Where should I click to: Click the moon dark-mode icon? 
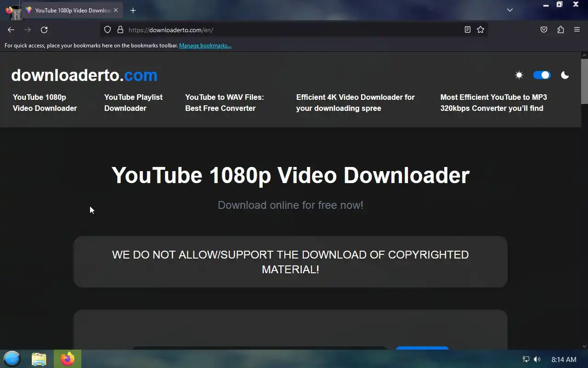click(x=565, y=75)
